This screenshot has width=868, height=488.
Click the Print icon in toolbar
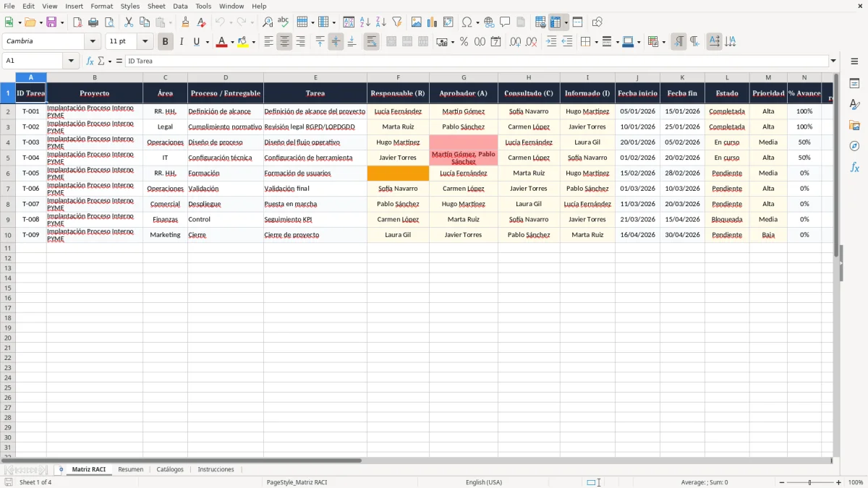coord(93,22)
